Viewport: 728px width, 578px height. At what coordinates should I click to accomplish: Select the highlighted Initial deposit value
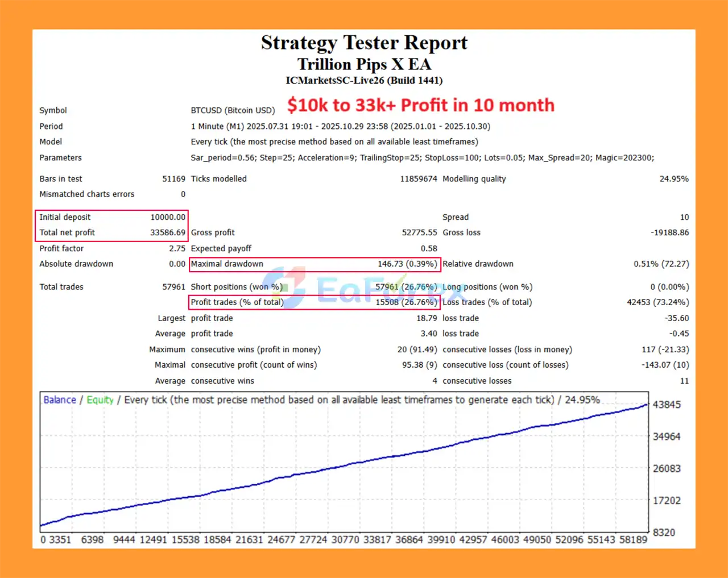(x=168, y=217)
